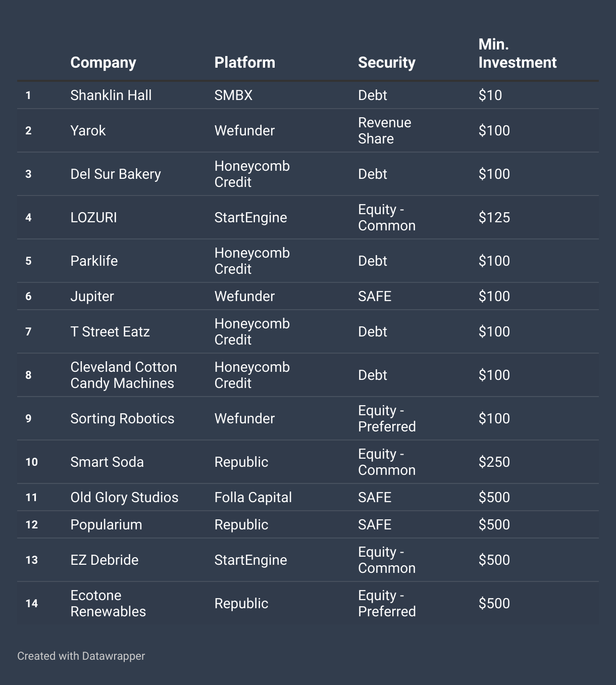
Task: Select the Del Sur Bakery cell
Action: 115,174
